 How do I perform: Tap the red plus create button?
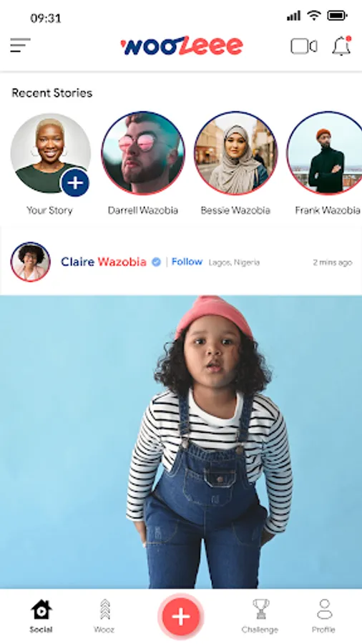pyautogui.click(x=181, y=617)
